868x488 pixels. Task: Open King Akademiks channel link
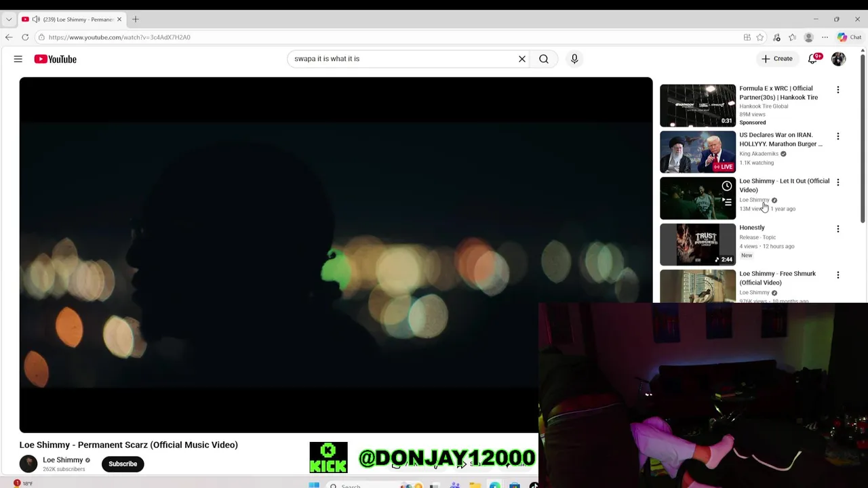[x=759, y=154]
